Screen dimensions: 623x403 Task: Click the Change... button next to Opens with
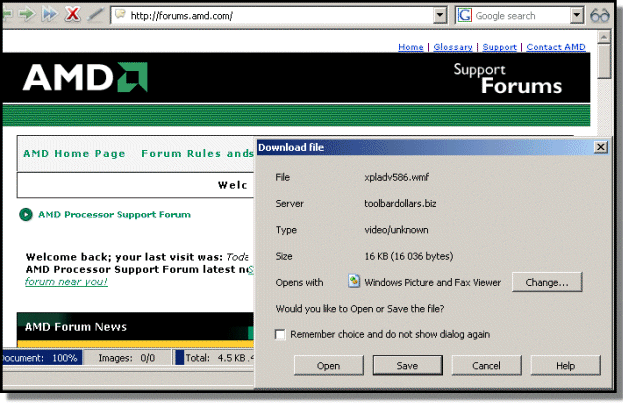click(547, 282)
